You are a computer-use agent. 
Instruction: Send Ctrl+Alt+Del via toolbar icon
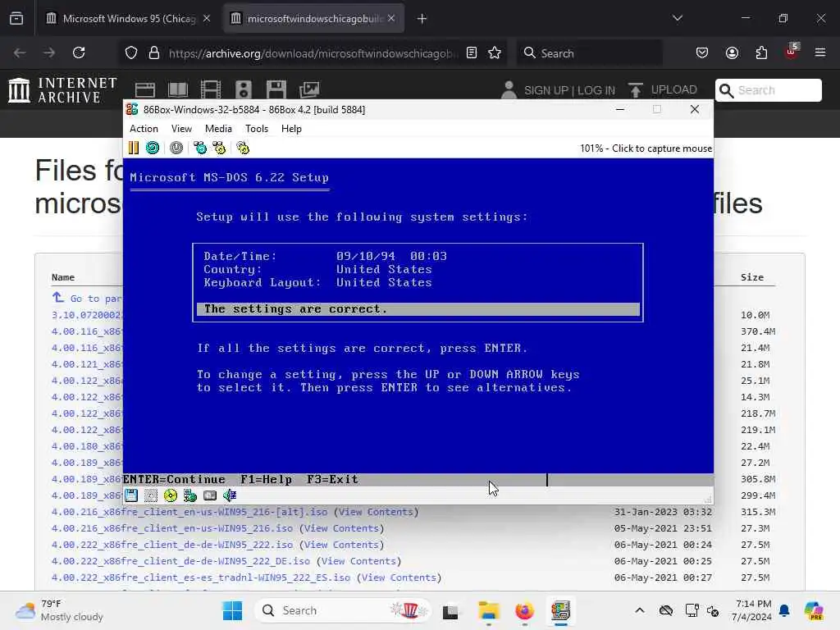(200, 148)
